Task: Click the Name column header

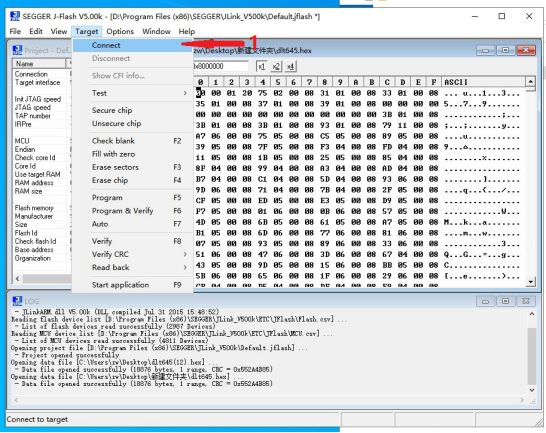Action: (x=39, y=64)
